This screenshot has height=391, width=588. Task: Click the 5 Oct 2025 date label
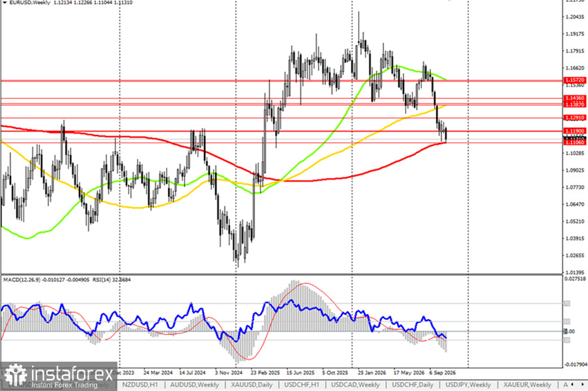(335, 373)
